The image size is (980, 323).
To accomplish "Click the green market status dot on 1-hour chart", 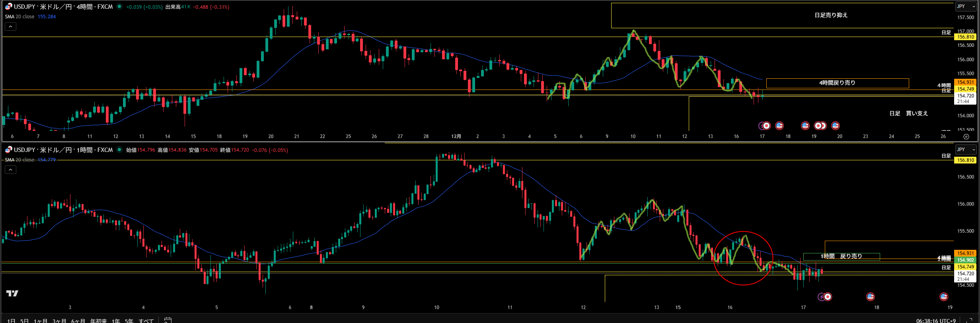I will click(119, 150).
